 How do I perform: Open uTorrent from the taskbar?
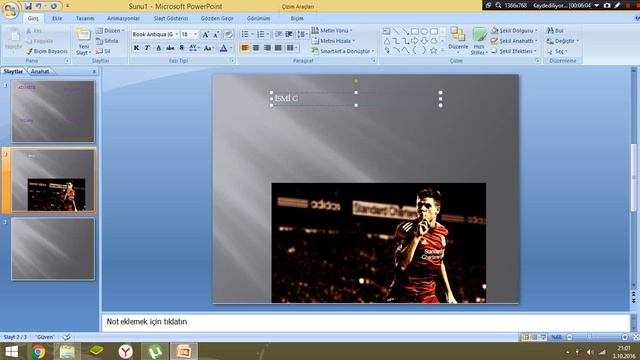(155, 351)
